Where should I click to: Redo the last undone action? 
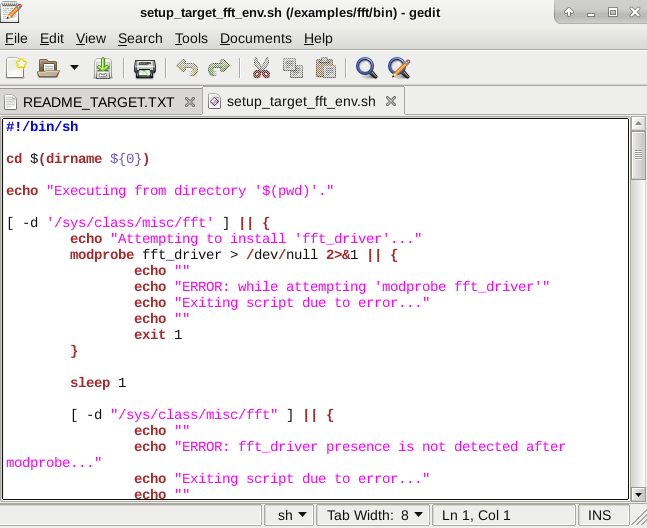pyautogui.click(x=219, y=68)
